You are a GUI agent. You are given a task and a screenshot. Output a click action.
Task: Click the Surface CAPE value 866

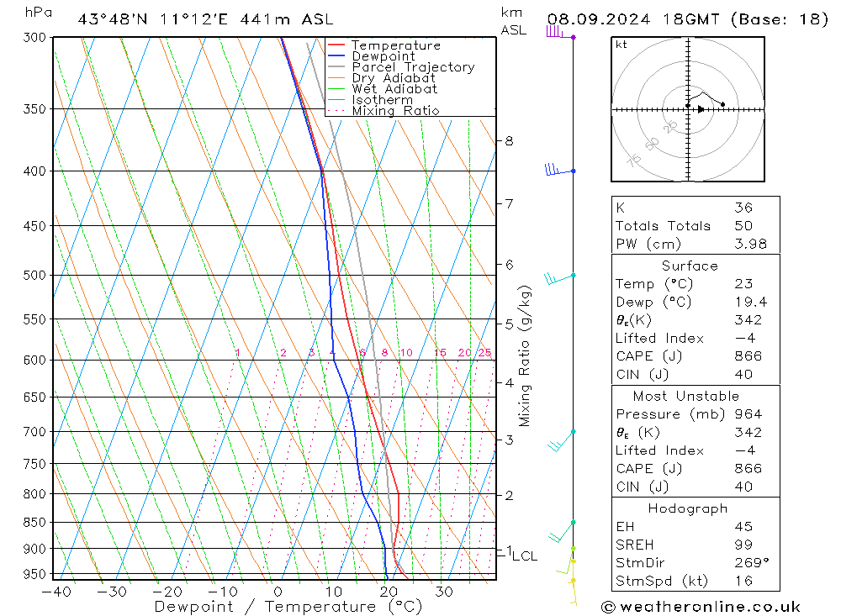click(x=748, y=356)
